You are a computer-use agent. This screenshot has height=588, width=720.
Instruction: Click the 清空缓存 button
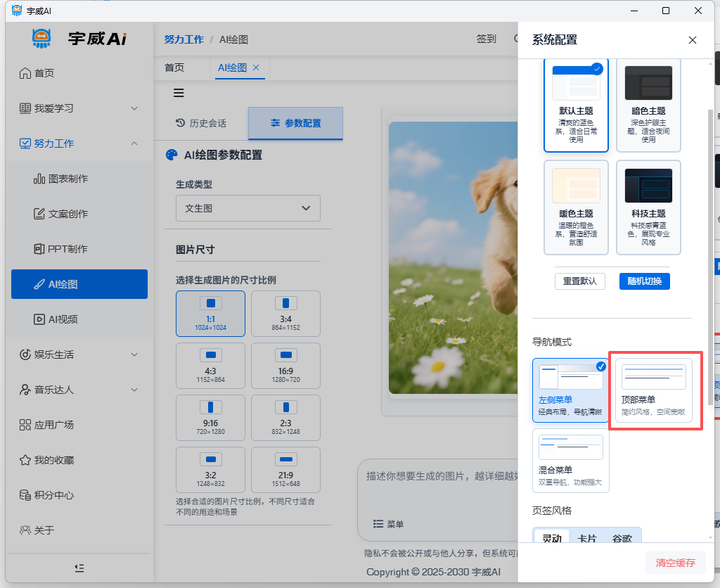click(675, 563)
